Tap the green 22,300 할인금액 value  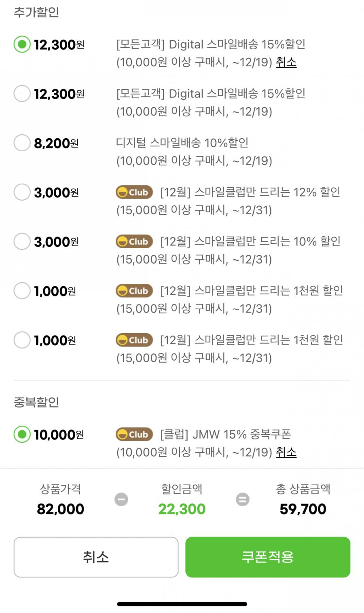[x=182, y=509]
